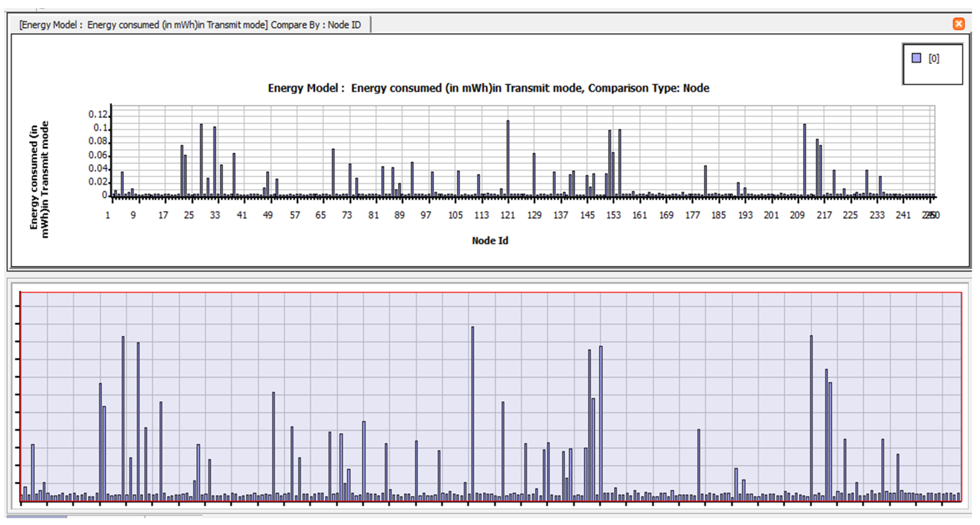Click the x-axis label 1

coord(108,215)
